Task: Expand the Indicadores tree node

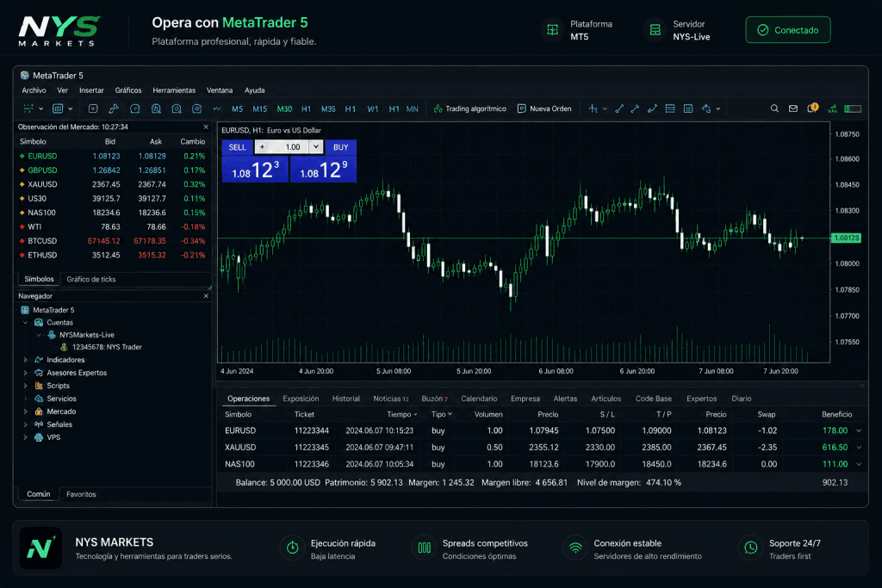Action: 25,360
